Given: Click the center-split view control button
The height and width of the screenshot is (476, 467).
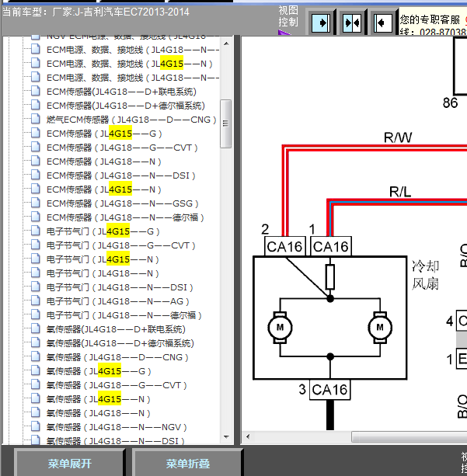Looking at the screenshot, I should click(x=351, y=23).
